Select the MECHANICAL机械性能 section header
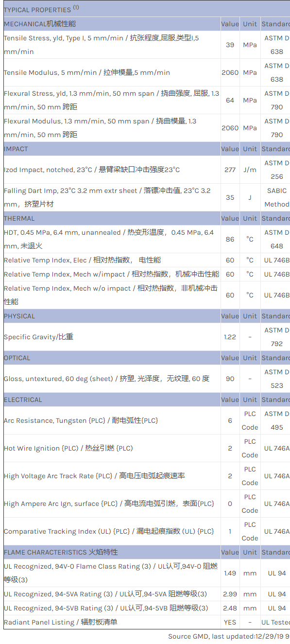 pos(40,24)
